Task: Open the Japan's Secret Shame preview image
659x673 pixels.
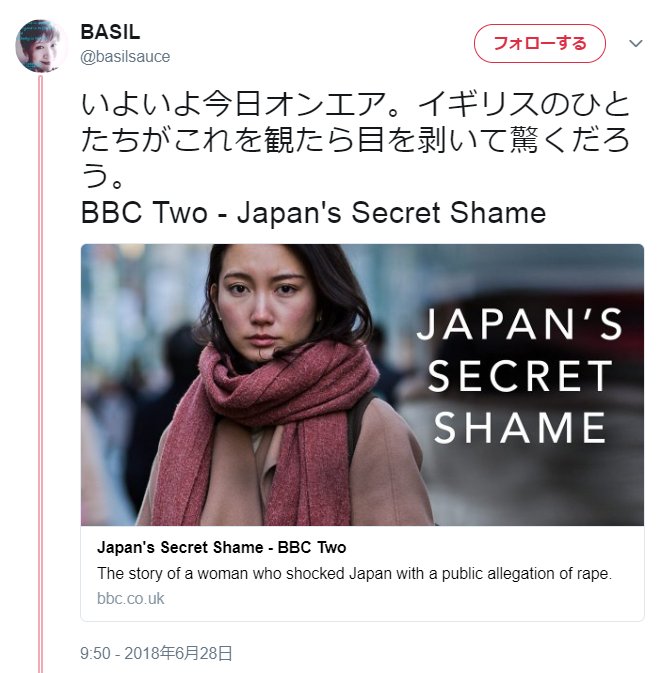Action: (x=362, y=385)
